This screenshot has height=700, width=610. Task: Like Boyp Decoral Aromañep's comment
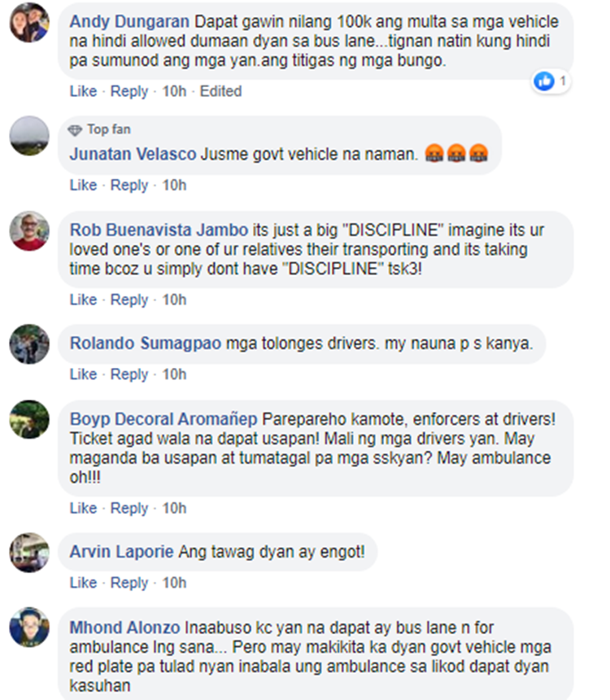[x=83, y=508]
